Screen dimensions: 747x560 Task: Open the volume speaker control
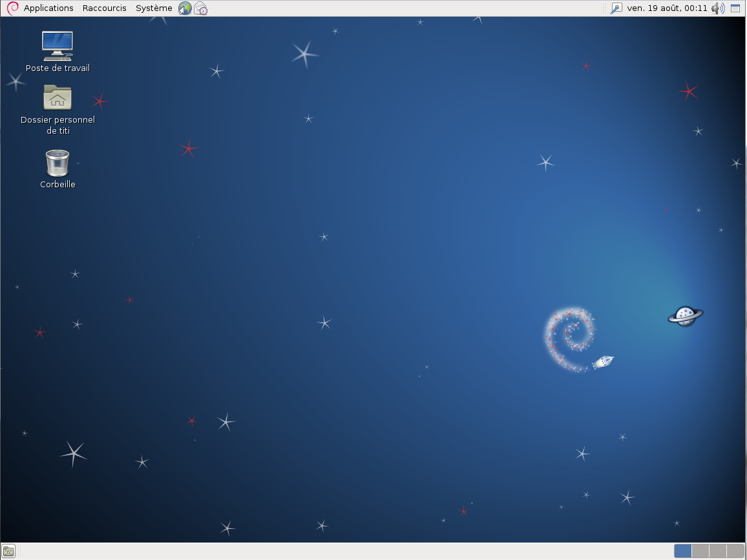(x=718, y=8)
